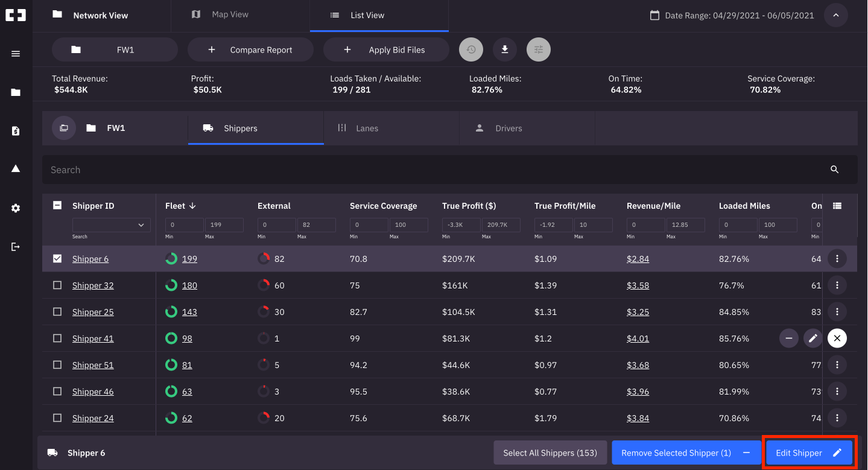Image resolution: width=868 pixels, height=470 pixels.
Task: Uncheck the Shipper 6 checkbox
Action: point(57,259)
